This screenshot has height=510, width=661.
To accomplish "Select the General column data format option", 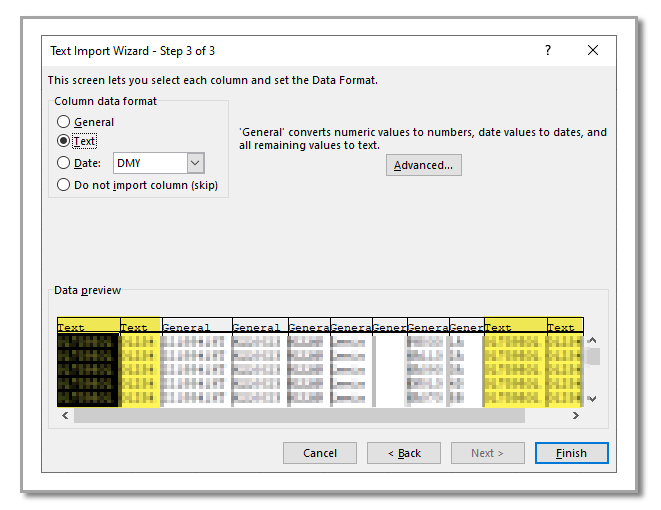I will click(x=85, y=122).
